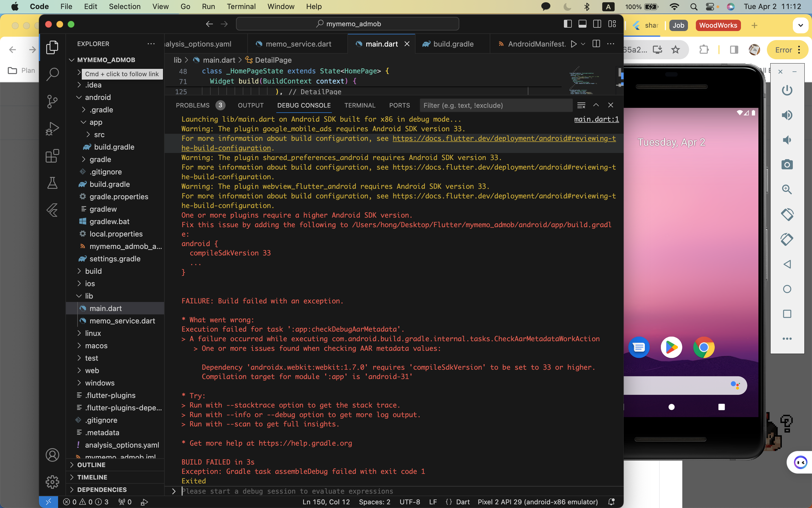Viewport: 812px width, 508px height.
Task: Open the remote window indicator in status bar
Action: pyautogui.click(x=49, y=502)
